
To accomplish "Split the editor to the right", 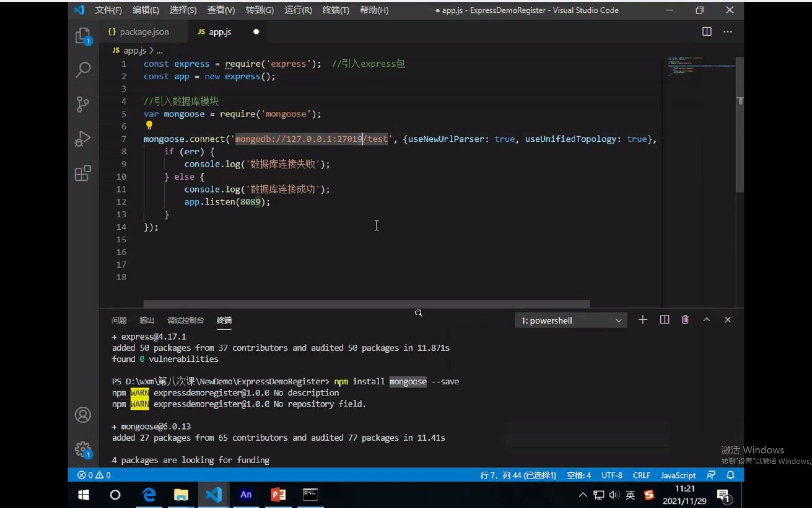I will (x=707, y=32).
